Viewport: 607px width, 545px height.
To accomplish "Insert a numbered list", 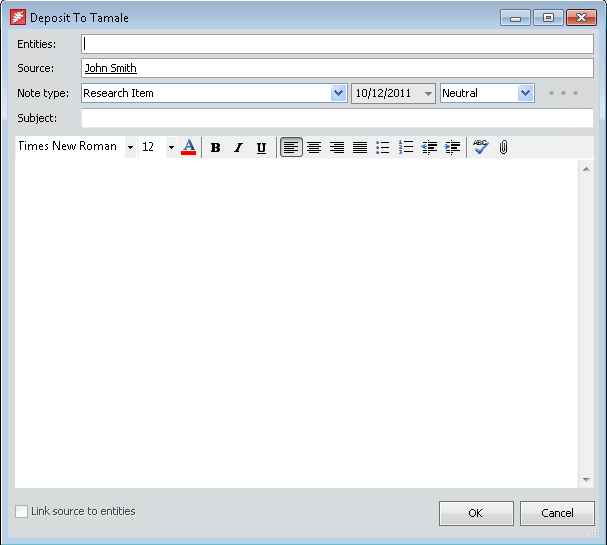I will coord(406,147).
